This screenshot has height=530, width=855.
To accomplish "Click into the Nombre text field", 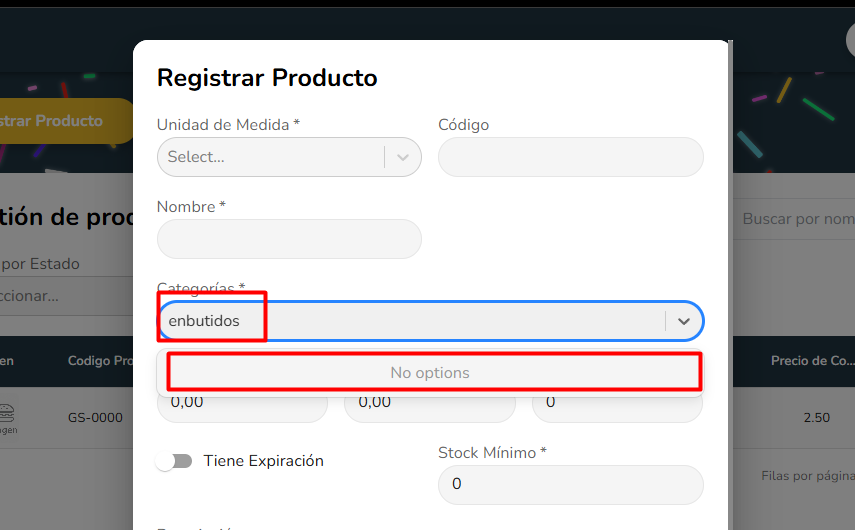I will click(x=289, y=239).
